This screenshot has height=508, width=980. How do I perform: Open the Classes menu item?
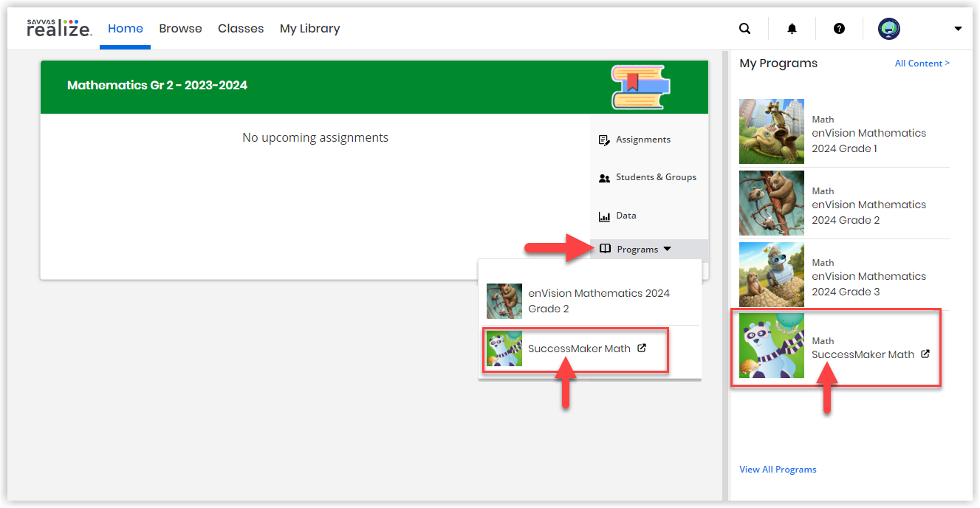[241, 28]
